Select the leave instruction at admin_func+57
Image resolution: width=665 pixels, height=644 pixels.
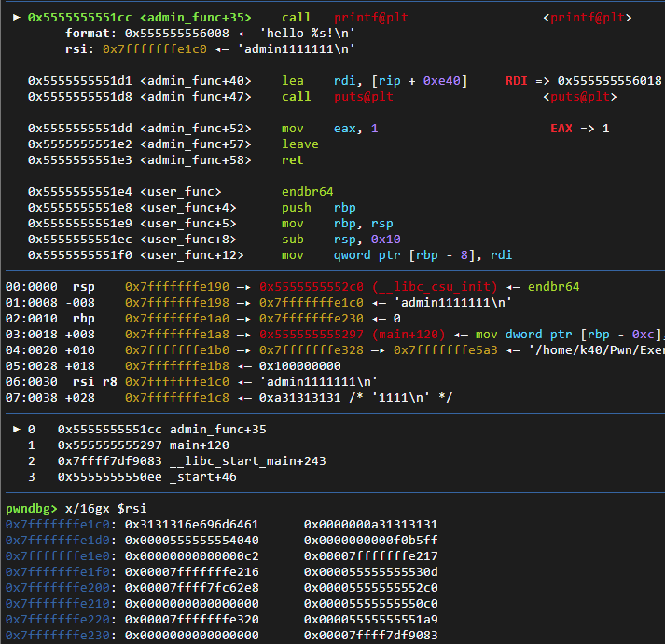tap(299, 144)
